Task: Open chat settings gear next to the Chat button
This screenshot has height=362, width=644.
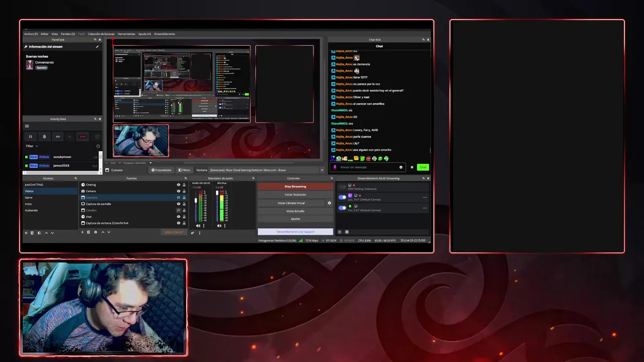Action: pos(412,167)
